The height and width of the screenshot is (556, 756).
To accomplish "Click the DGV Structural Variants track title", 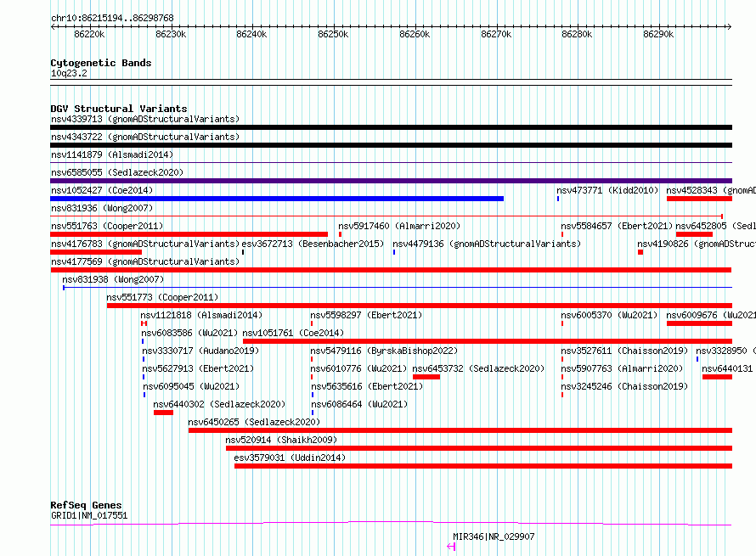I will click(119, 109).
